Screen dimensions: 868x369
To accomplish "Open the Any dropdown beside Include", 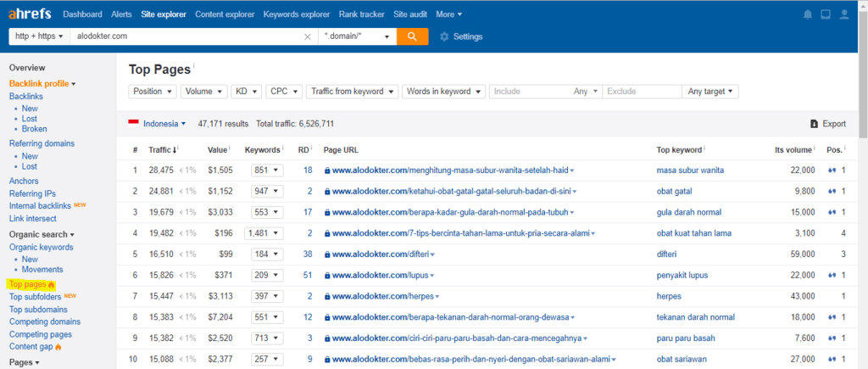I will [x=587, y=92].
